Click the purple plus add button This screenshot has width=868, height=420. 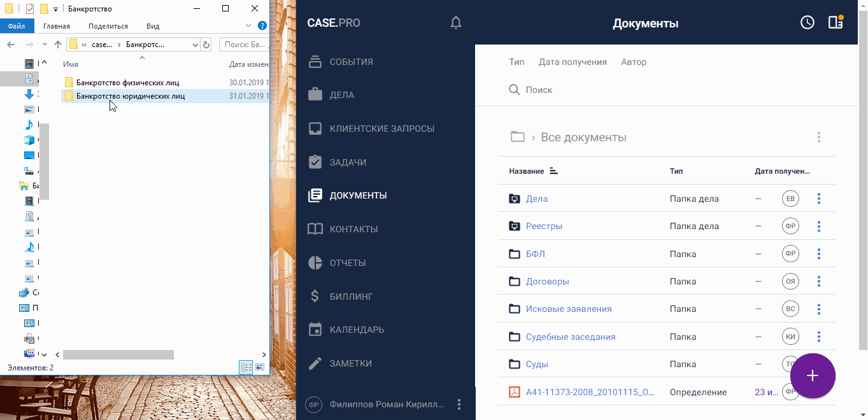(x=813, y=376)
